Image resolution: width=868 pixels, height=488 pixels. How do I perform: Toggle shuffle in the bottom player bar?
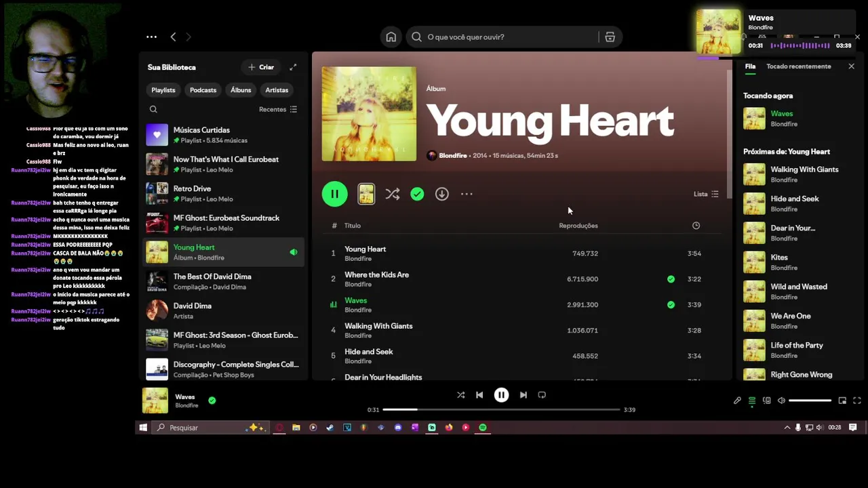pos(460,394)
